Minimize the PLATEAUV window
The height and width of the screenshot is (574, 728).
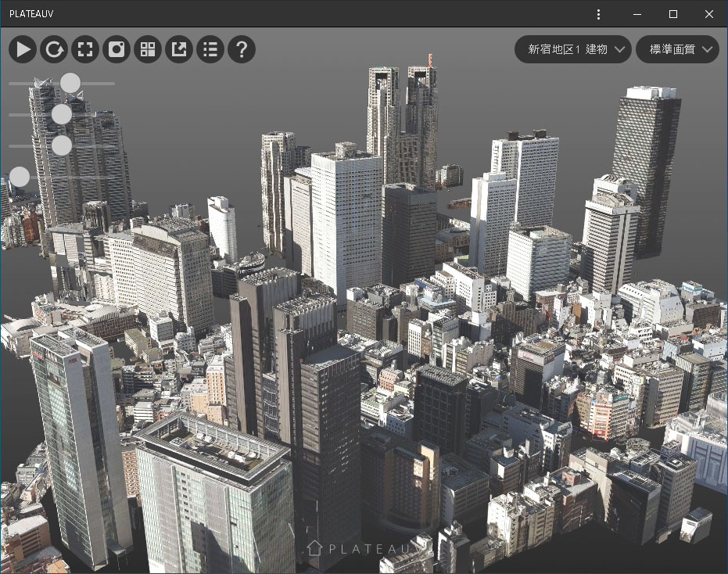click(x=637, y=14)
